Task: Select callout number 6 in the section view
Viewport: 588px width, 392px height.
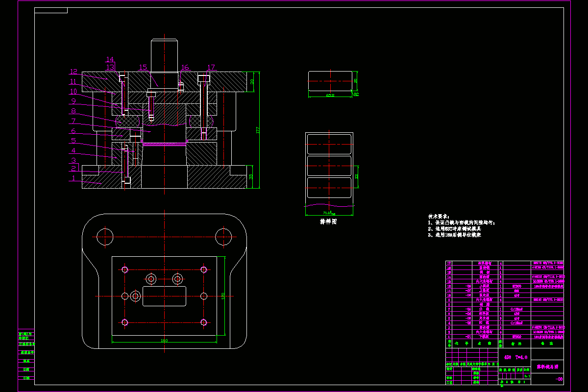Action: point(73,131)
